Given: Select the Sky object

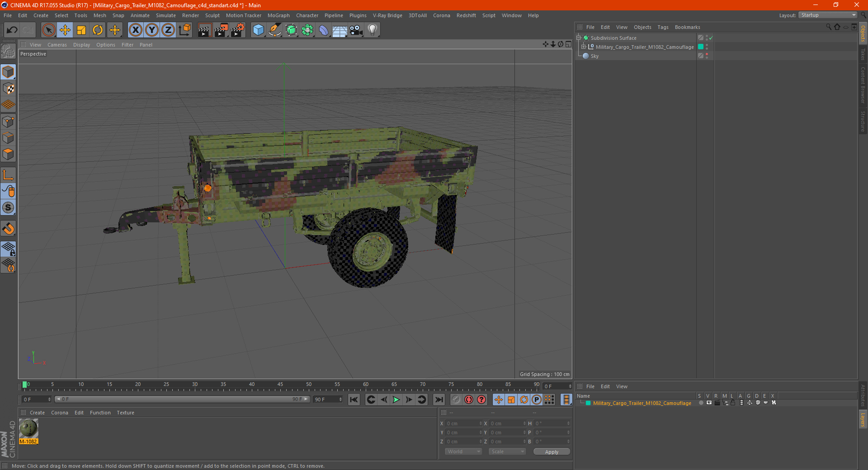Looking at the screenshot, I should click(594, 56).
